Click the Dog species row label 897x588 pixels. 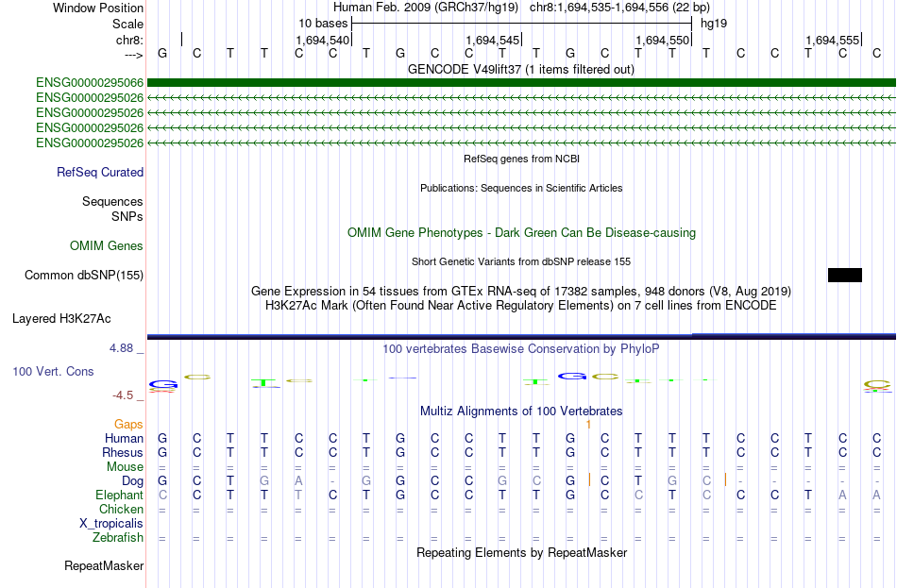tap(133, 481)
